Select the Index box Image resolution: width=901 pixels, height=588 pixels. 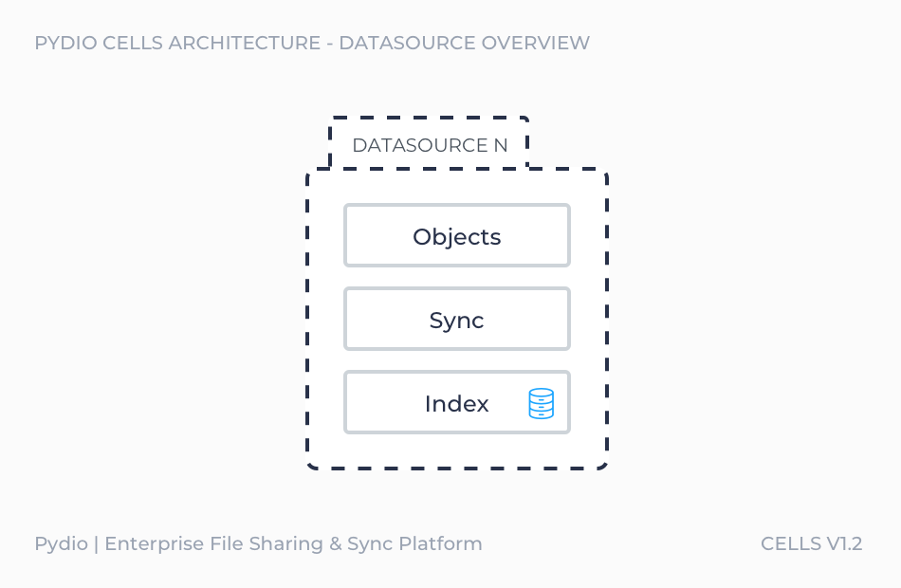coord(457,402)
